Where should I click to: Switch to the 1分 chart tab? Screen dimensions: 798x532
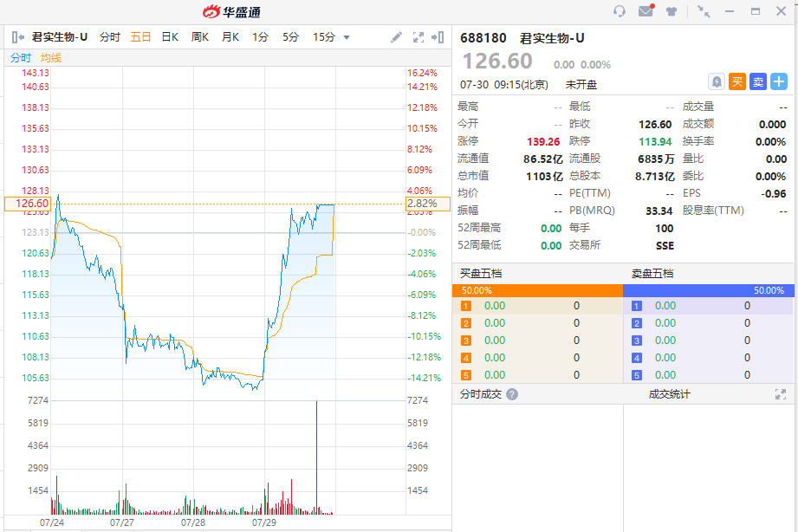coord(260,37)
